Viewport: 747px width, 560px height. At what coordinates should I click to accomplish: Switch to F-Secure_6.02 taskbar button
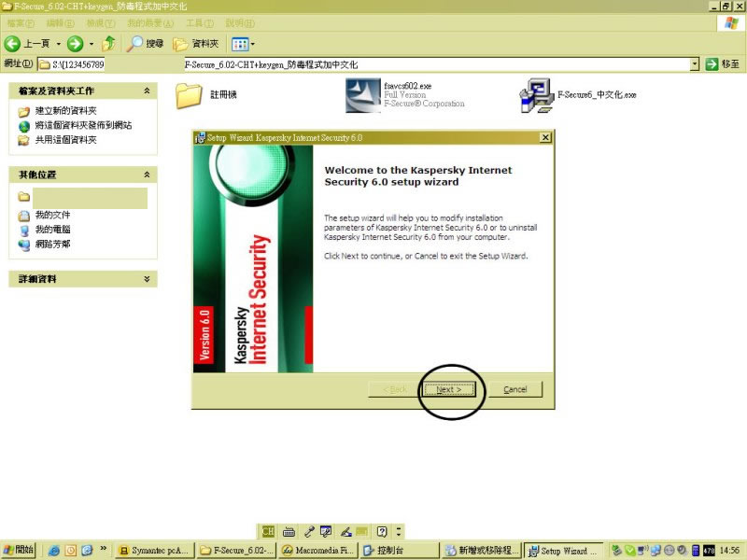pyautogui.click(x=237, y=551)
